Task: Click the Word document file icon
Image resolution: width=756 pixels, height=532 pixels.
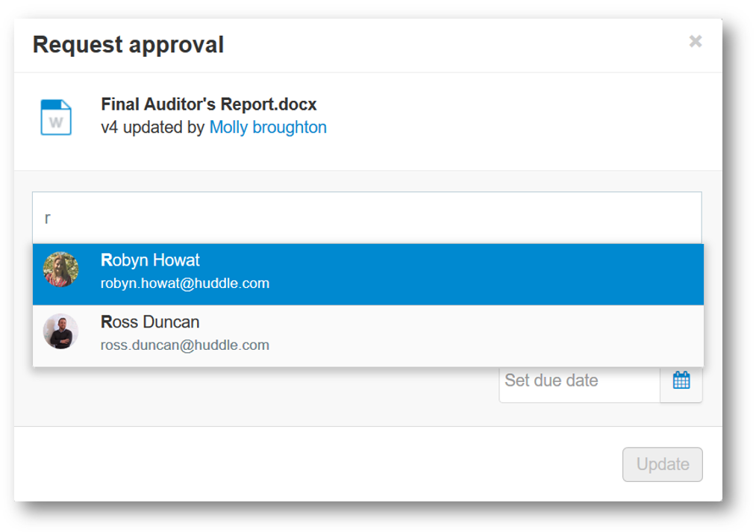Action: pos(56,117)
